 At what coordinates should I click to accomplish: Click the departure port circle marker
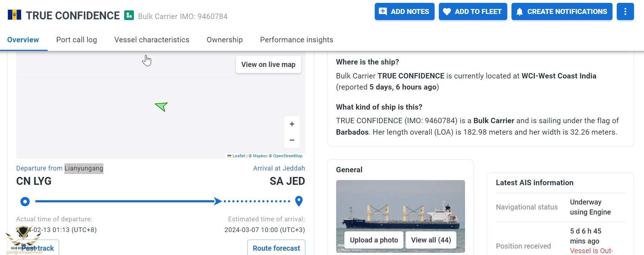(x=25, y=202)
